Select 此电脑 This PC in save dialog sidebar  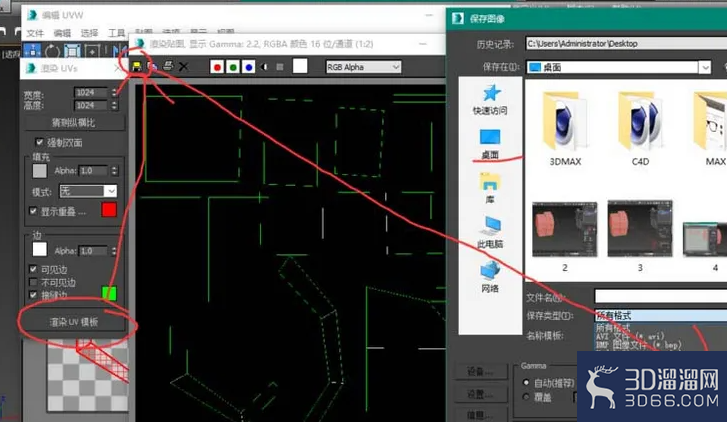pos(490,232)
